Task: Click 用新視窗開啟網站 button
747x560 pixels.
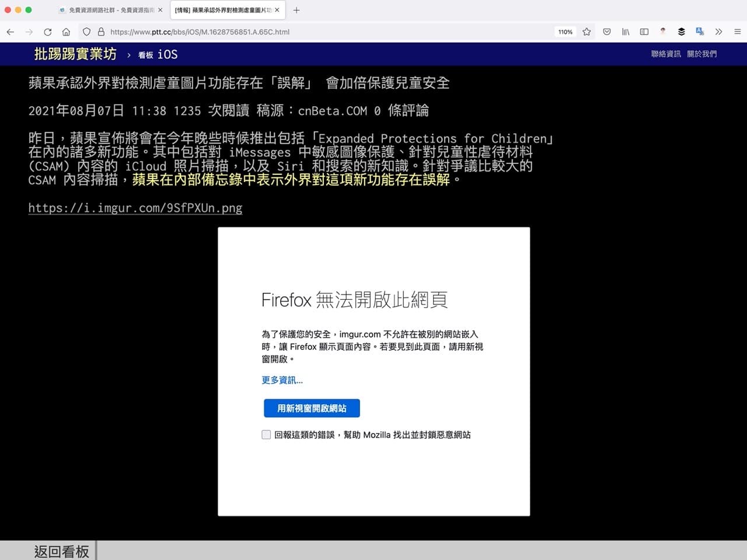Action: pyautogui.click(x=312, y=408)
